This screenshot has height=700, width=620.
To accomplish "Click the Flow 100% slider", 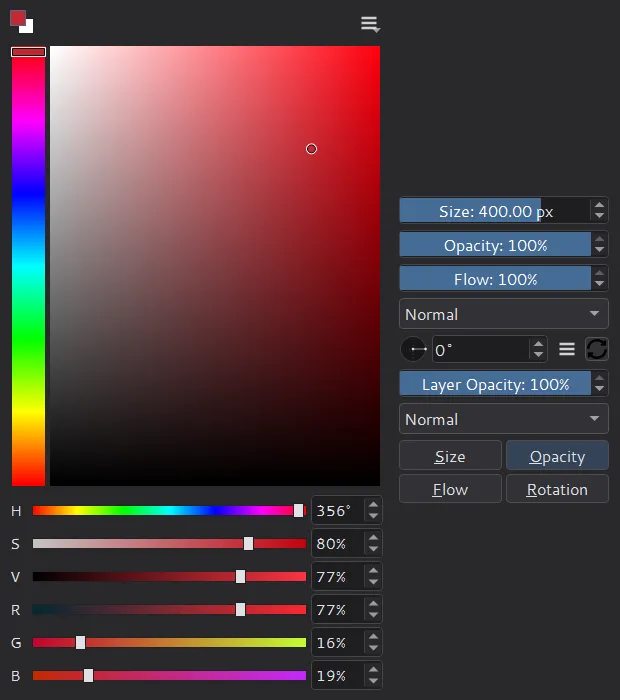I will 495,279.
